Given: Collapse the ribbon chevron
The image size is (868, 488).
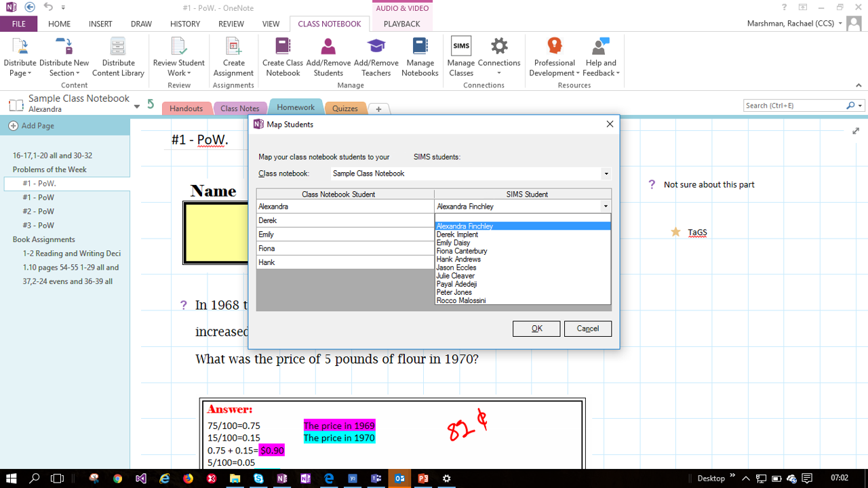Looking at the screenshot, I should 859,85.
